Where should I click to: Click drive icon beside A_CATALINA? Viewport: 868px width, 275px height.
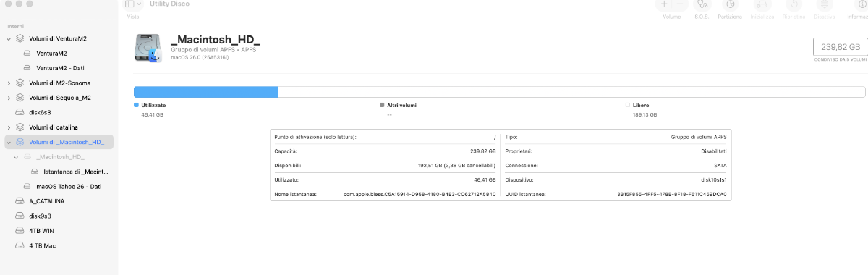20,201
